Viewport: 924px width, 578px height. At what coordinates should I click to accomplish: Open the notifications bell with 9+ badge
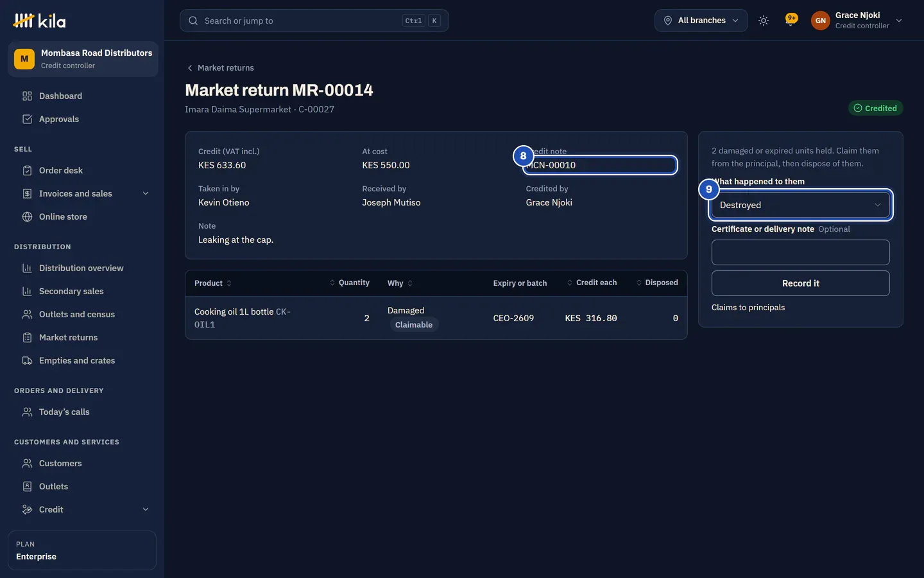click(x=791, y=21)
